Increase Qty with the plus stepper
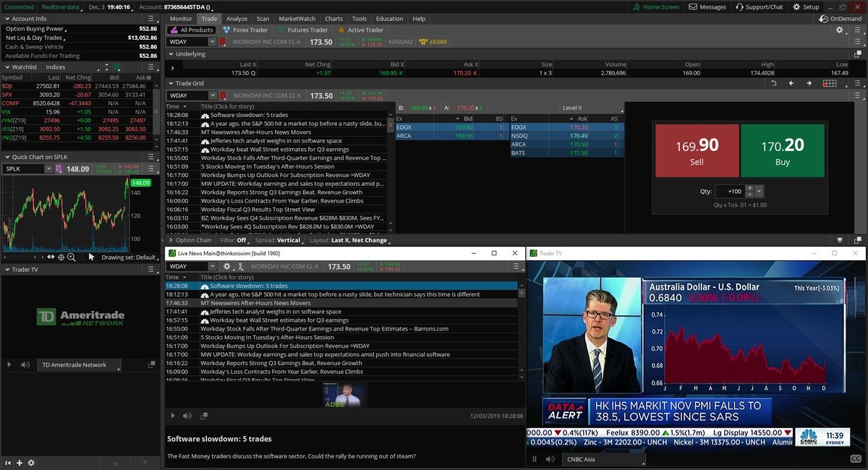Screen dimensions: 868x470 [x=750, y=188]
